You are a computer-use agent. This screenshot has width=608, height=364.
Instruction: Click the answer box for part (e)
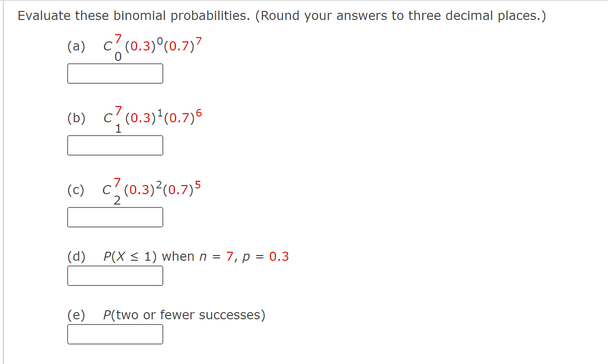click(x=115, y=334)
